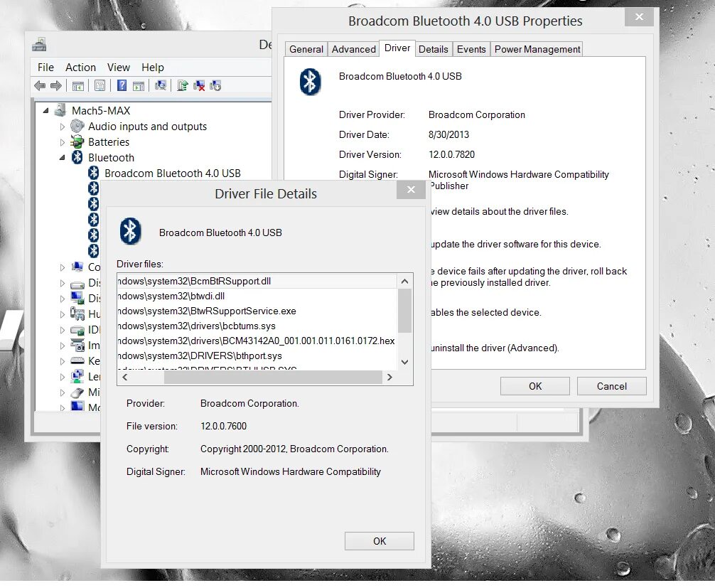This screenshot has height=588, width=715.
Task: Click the Batteries category icon
Action: tap(77, 142)
